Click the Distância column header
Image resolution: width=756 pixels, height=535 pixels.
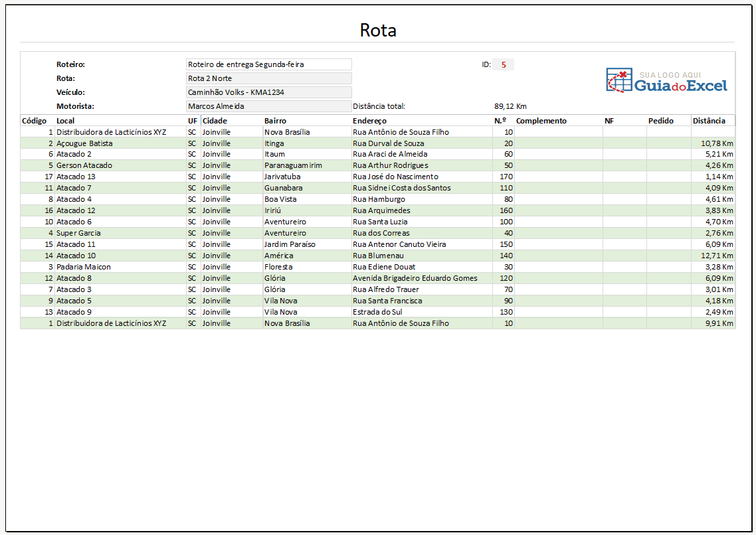point(709,121)
